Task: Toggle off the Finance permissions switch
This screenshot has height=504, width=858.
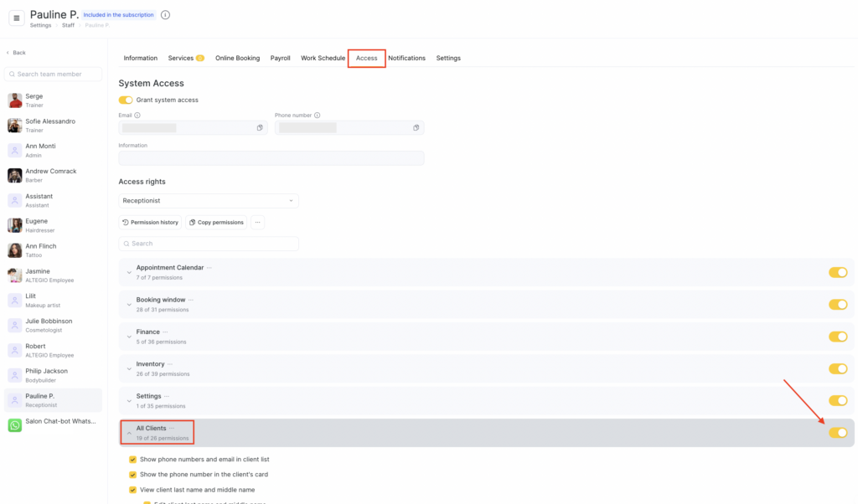Action: (x=837, y=337)
